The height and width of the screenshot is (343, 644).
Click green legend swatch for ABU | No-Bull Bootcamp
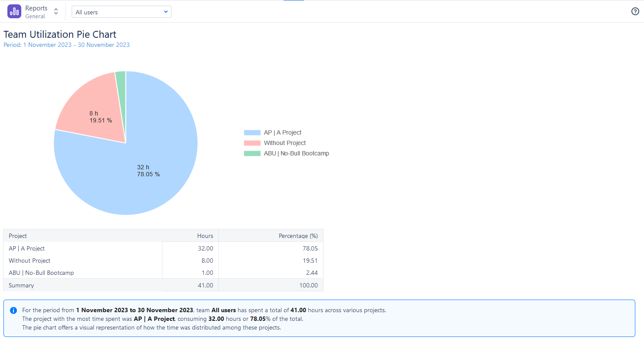click(x=252, y=153)
